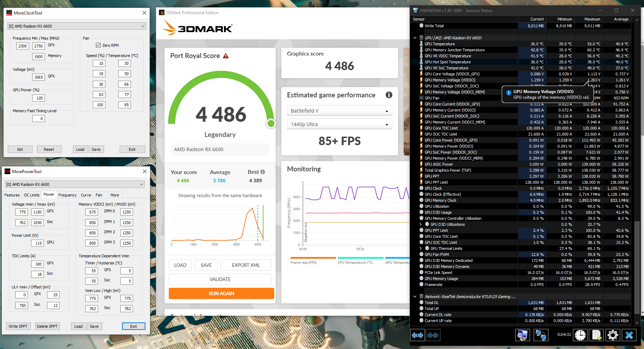This screenshot has height=349, width=644.
Task: Click Write SPPT button
Action: (x=18, y=326)
